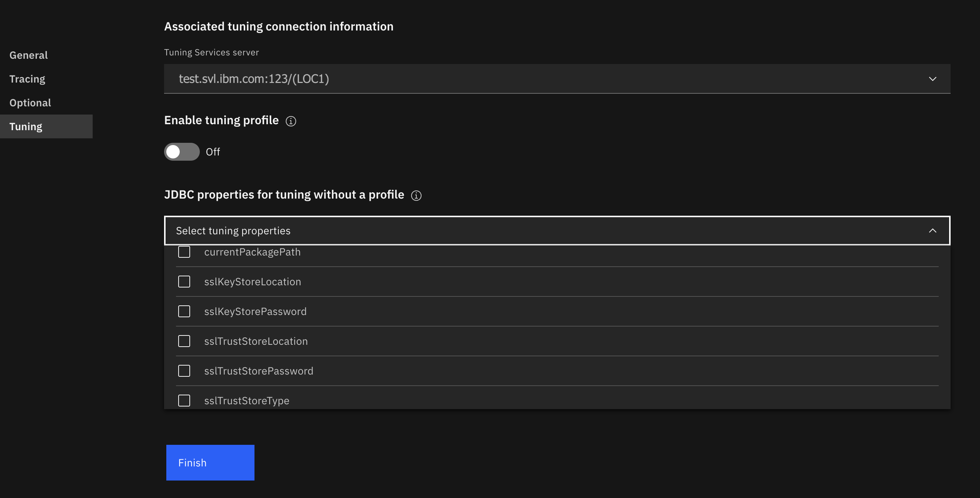The width and height of the screenshot is (980, 498).
Task: Check the sslKeyStoreLocation checkbox
Action: point(184,281)
